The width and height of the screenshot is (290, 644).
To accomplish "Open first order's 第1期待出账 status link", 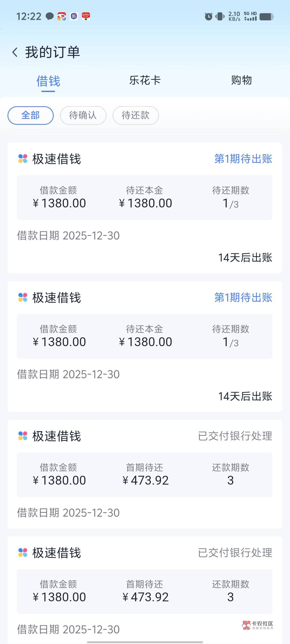I will pos(243,159).
